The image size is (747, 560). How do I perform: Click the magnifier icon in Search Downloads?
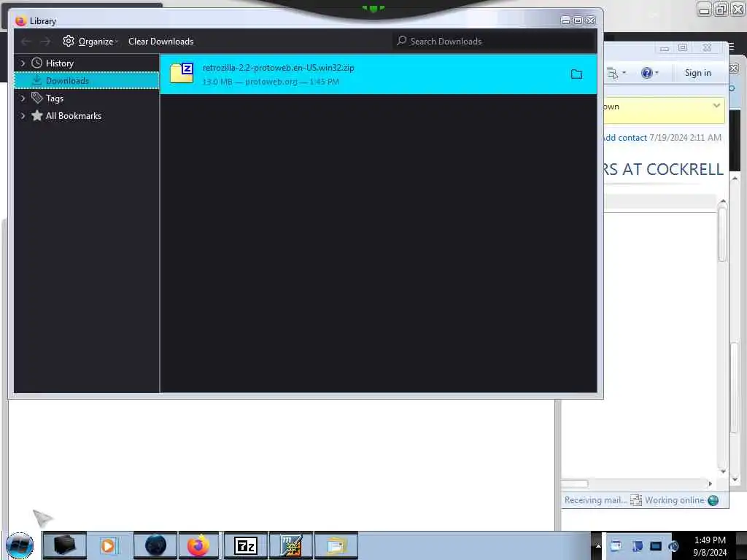click(402, 41)
